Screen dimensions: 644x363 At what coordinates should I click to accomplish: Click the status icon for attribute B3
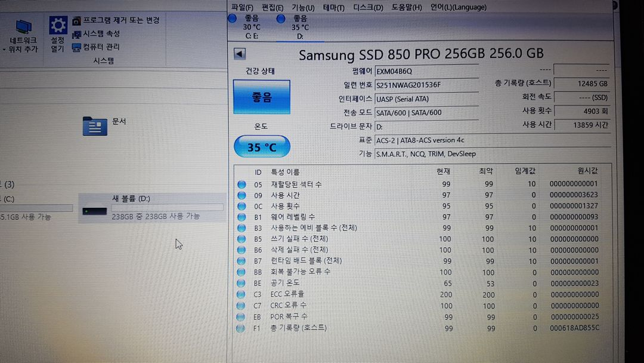(241, 228)
